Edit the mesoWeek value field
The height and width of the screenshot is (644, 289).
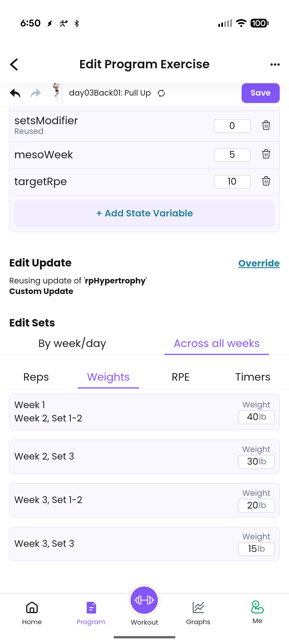232,155
